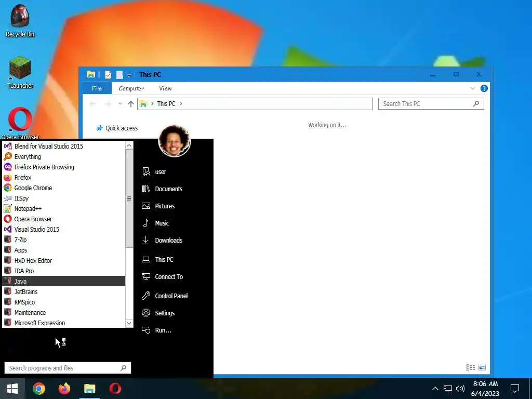Screen dimensions: 532x399
Task: Expand the 7-Zip program folder
Action: pyautogui.click(x=64, y=240)
